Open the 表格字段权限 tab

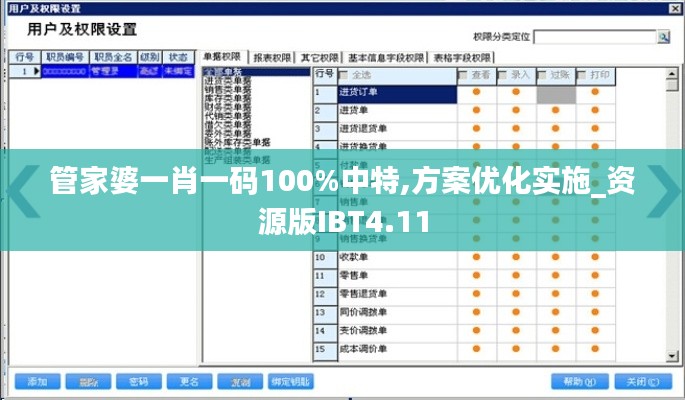coord(462,57)
